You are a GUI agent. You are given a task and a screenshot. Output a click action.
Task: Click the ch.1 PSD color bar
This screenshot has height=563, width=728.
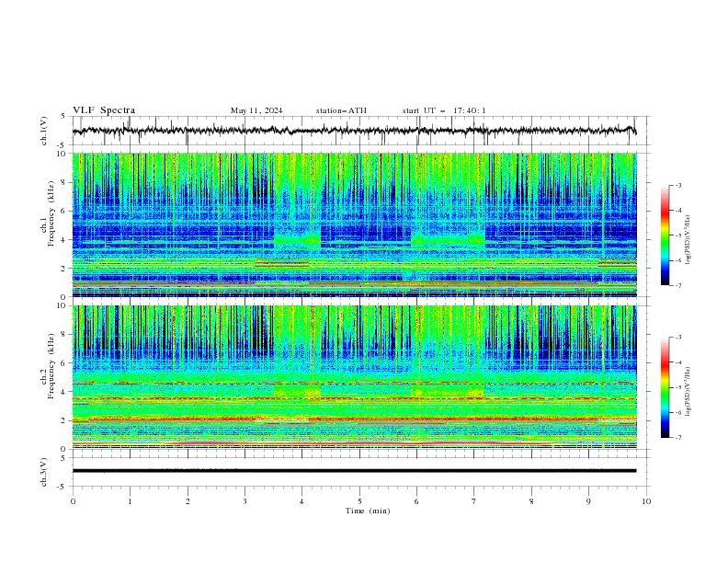click(x=665, y=236)
